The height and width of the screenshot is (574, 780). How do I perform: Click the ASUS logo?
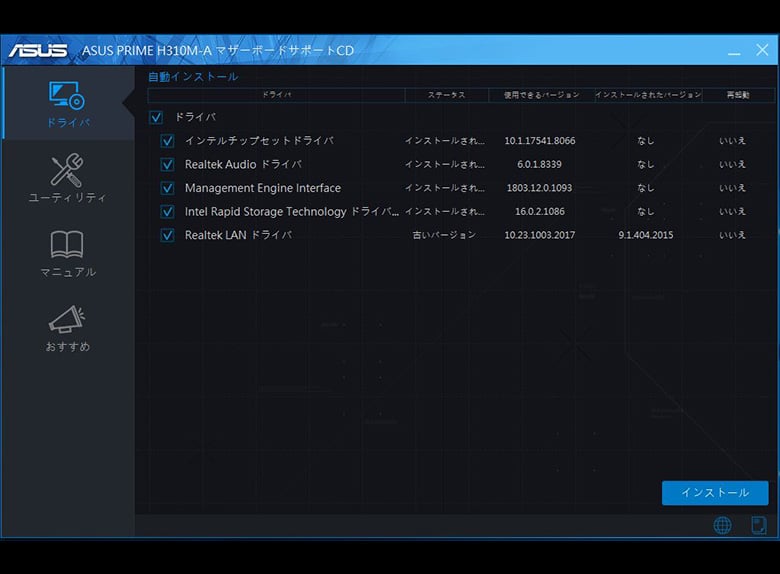(38, 50)
